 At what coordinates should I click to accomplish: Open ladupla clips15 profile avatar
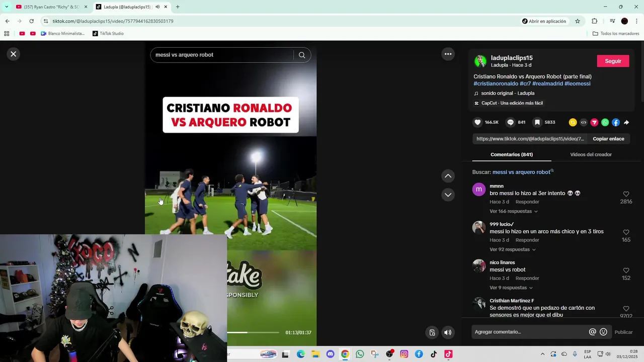coord(480,61)
